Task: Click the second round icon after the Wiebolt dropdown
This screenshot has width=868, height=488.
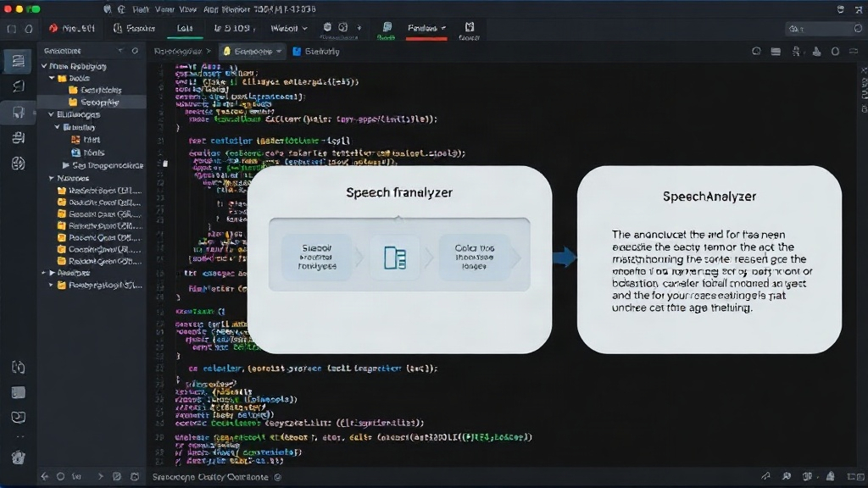Action: [343, 27]
